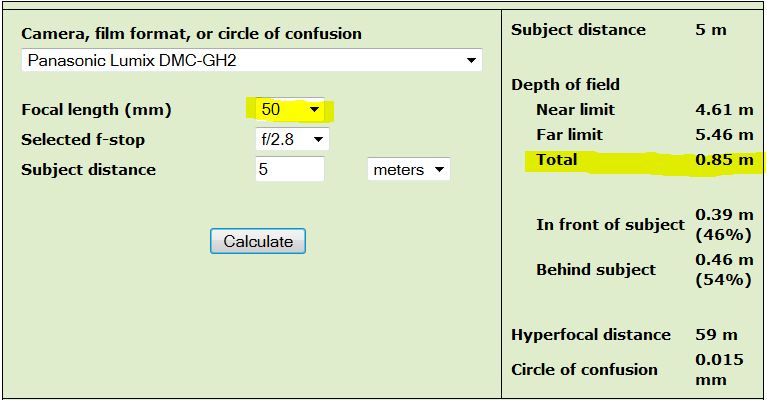Open the f/2.8 f-stop dropdown
This screenshot has height=400, width=767.
click(x=292, y=139)
